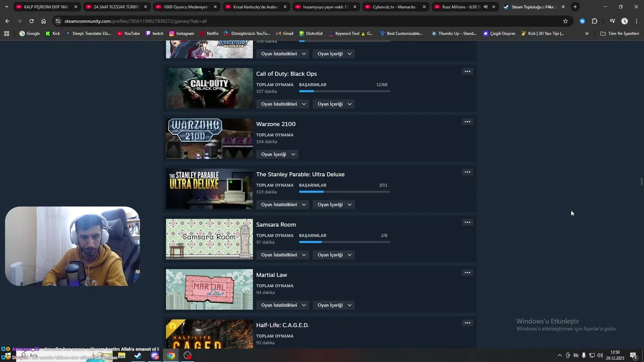
Task: Click the Warzone 2100 game thumbnail
Action: coord(209,139)
